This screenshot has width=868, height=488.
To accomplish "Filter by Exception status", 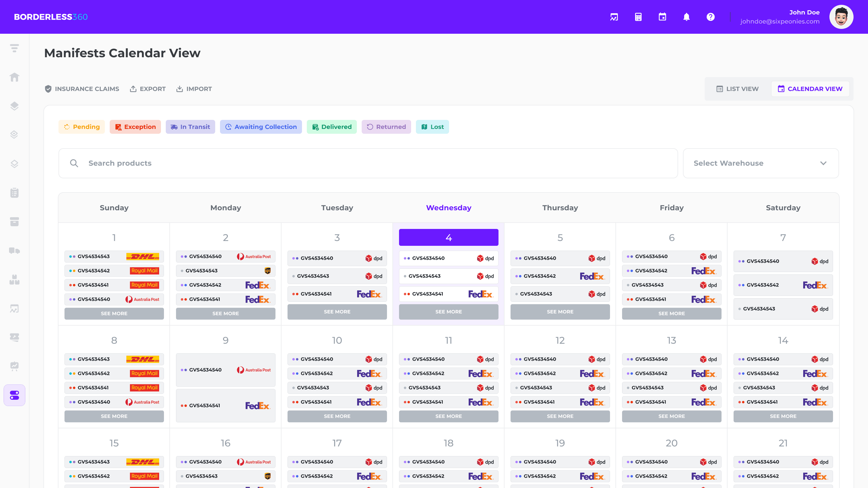I will pyautogui.click(x=135, y=127).
